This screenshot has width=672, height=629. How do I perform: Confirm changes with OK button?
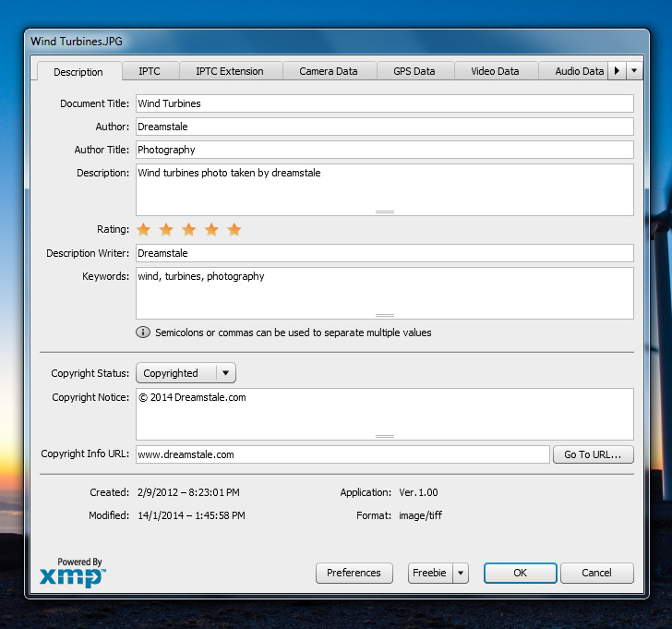coord(520,573)
